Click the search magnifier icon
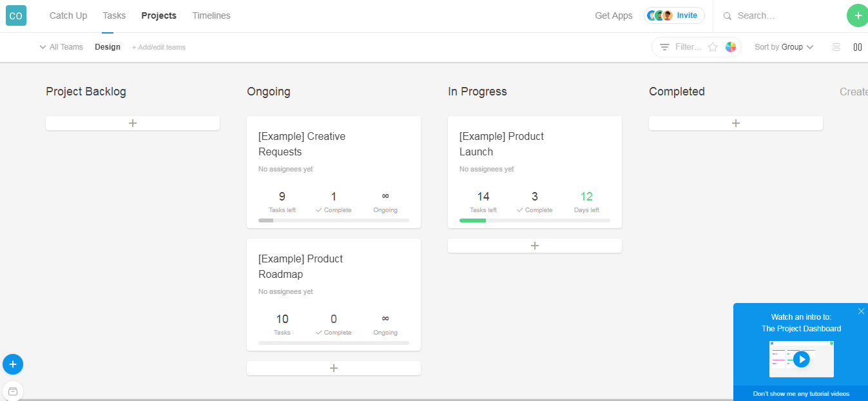 pos(728,16)
